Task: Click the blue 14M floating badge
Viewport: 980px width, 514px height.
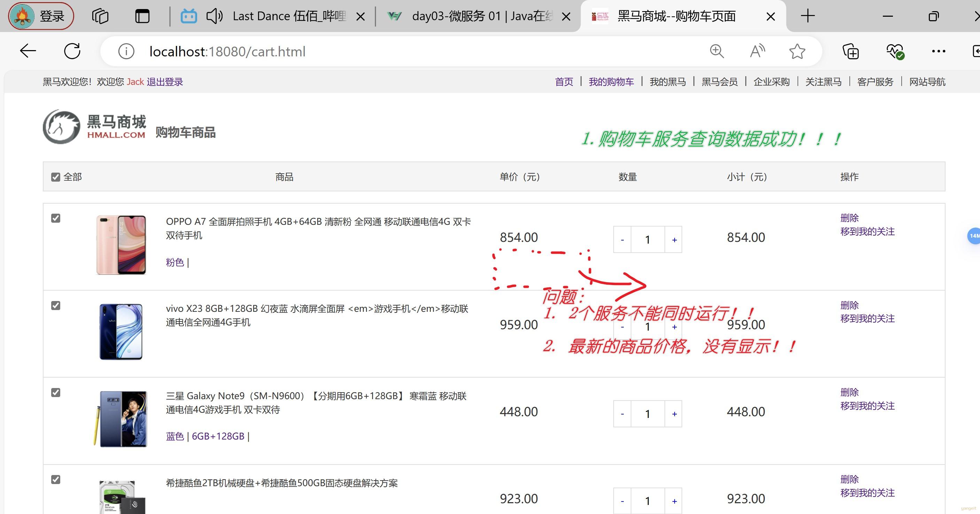Action: (974, 236)
